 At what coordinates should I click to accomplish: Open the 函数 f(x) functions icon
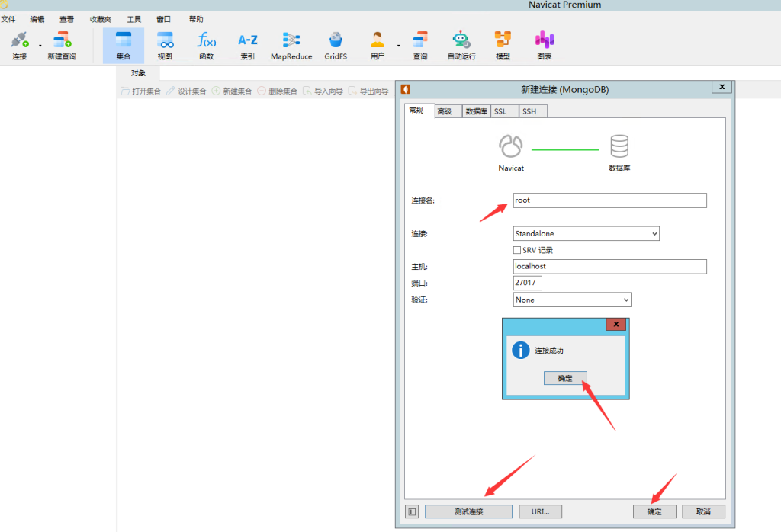click(206, 45)
